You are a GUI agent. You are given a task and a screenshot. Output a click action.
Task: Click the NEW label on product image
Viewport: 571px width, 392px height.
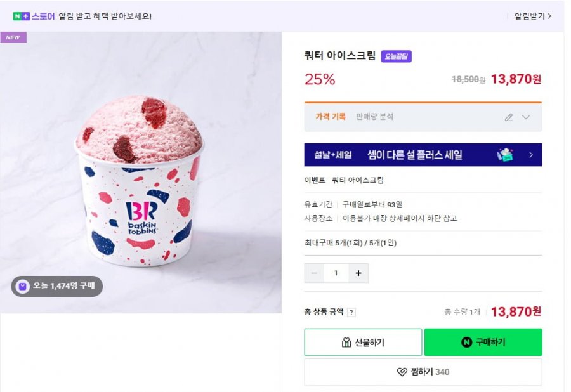13,37
